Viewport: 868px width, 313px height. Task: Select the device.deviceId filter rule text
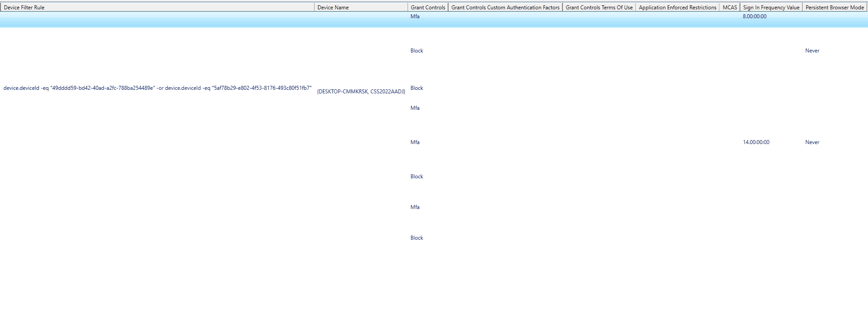pos(157,88)
